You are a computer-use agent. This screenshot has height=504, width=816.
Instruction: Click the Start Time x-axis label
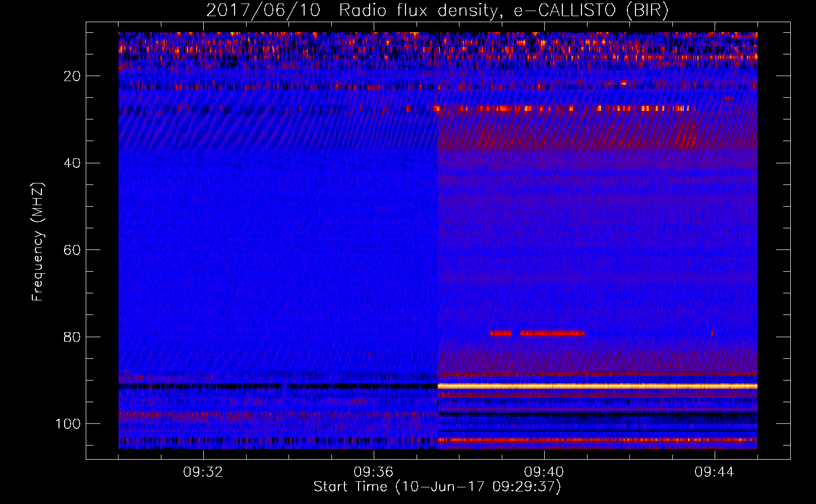coord(437,486)
